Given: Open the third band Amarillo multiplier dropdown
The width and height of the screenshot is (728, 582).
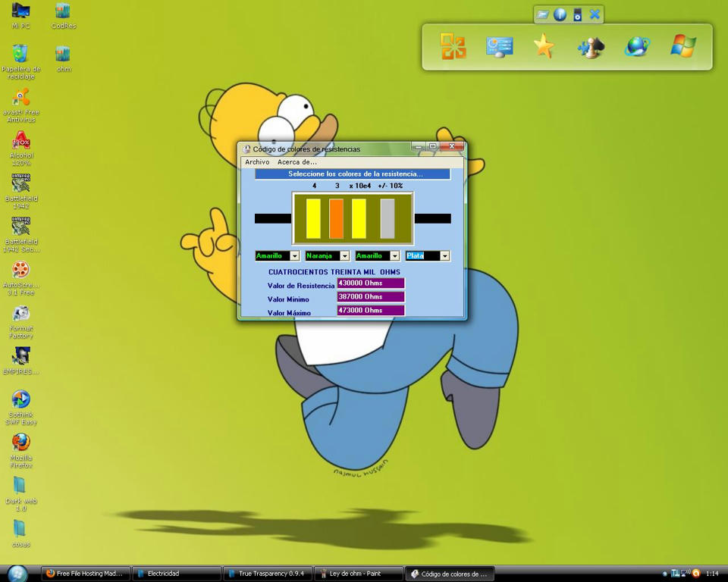Looking at the screenshot, I should 394,255.
